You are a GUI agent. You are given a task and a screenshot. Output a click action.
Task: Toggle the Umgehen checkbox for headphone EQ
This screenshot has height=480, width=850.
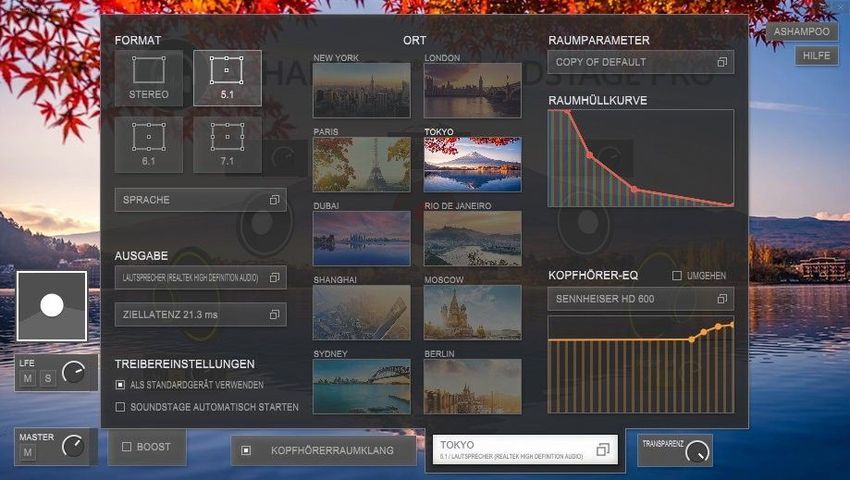677,275
